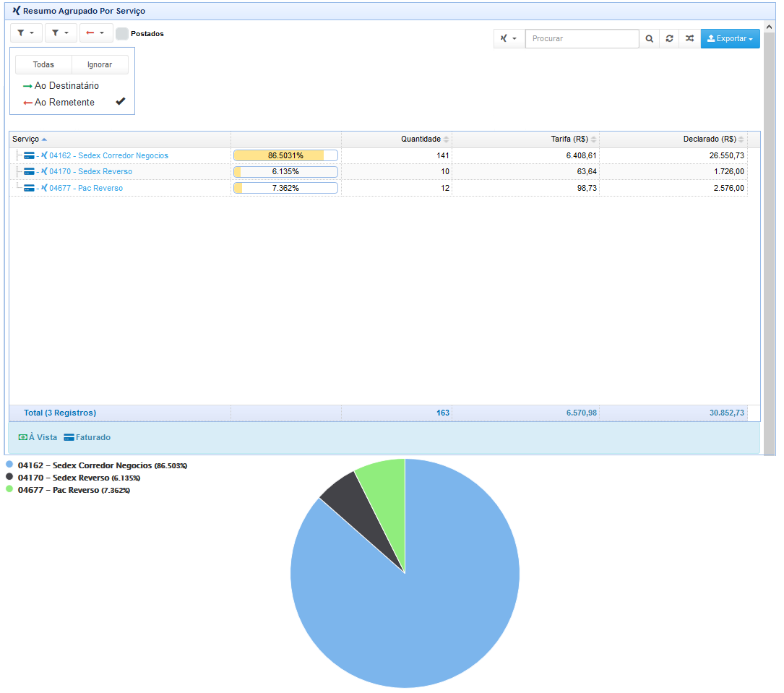Click the Faturado legend label
The width and height of the screenshot is (784, 693).
[x=93, y=437]
